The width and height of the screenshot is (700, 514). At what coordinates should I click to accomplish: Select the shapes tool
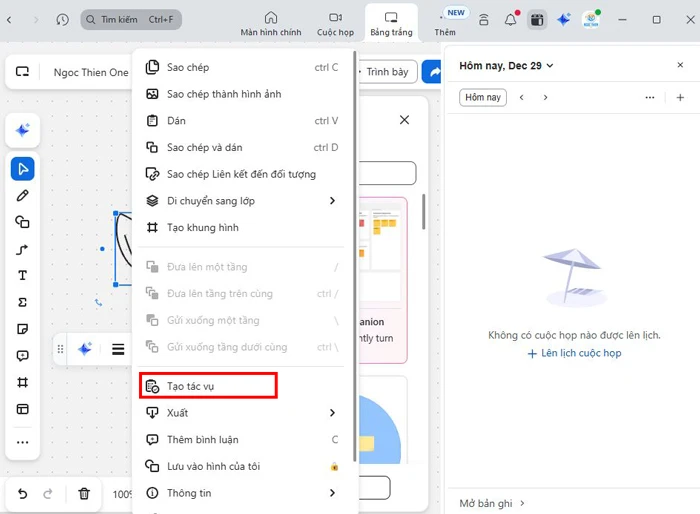(22, 222)
